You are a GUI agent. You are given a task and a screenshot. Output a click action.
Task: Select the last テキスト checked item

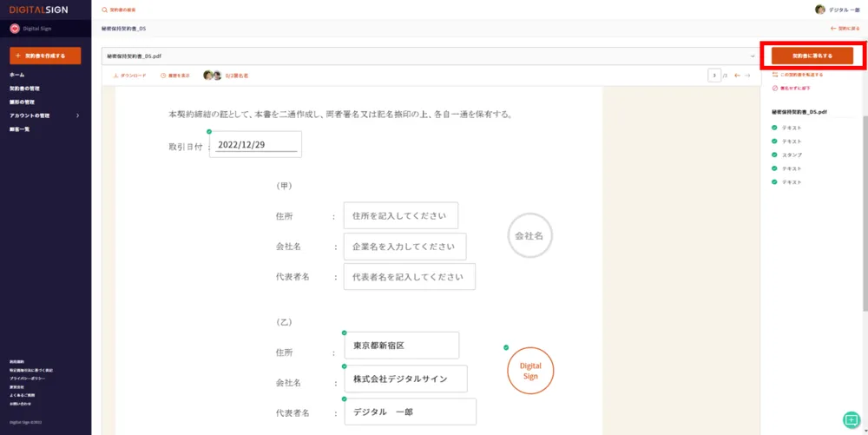point(791,182)
